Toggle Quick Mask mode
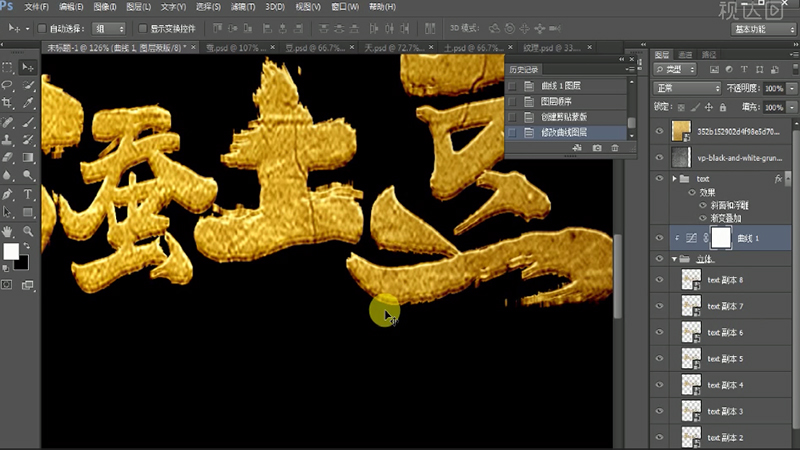Image resolution: width=800 pixels, height=450 pixels. click(x=7, y=285)
